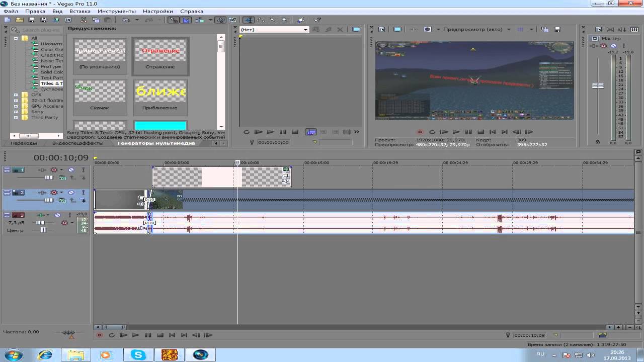This screenshot has width=644, height=362.
Task: Select Отражение text preset
Action: click(x=160, y=56)
